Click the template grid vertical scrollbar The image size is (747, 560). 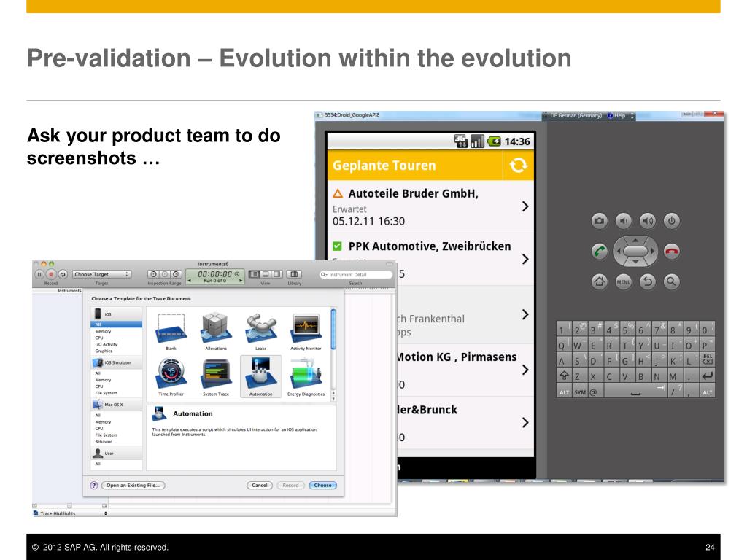(333, 329)
